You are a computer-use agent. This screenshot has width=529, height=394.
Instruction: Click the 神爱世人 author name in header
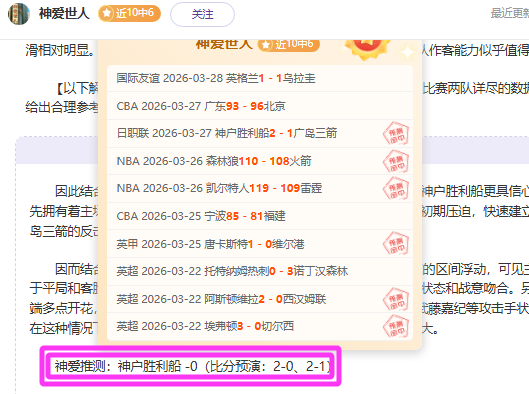[x=64, y=13]
